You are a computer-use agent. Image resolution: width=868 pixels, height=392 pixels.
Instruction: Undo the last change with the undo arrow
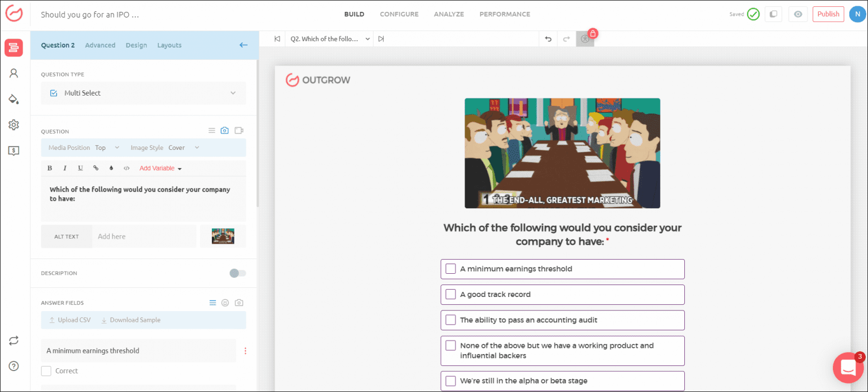tap(548, 38)
